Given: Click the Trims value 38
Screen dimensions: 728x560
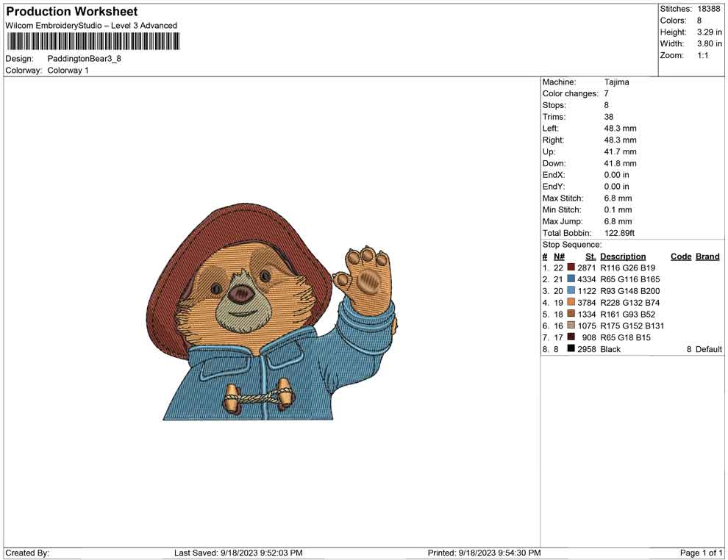Looking at the screenshot, I should [609, 117].
